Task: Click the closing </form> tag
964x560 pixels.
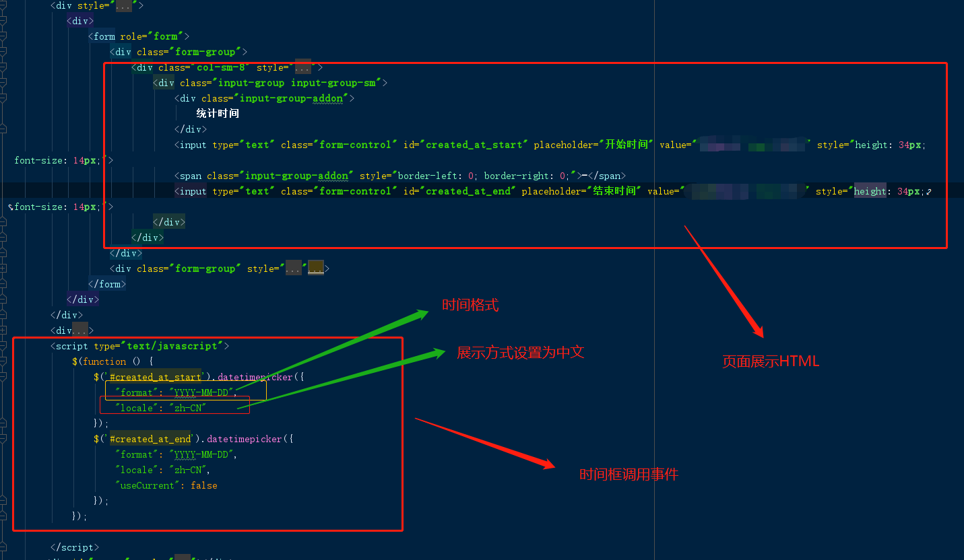Action: [107, 284]
